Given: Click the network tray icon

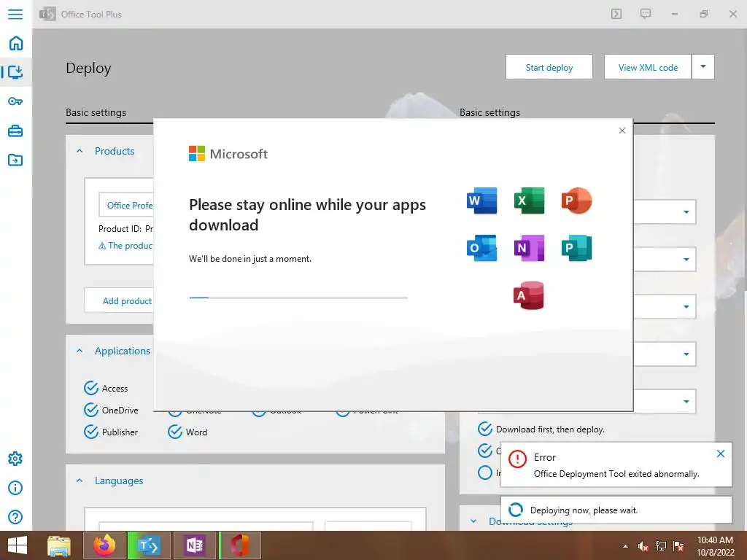Looking at the screenshot, I should click(661, 546).
